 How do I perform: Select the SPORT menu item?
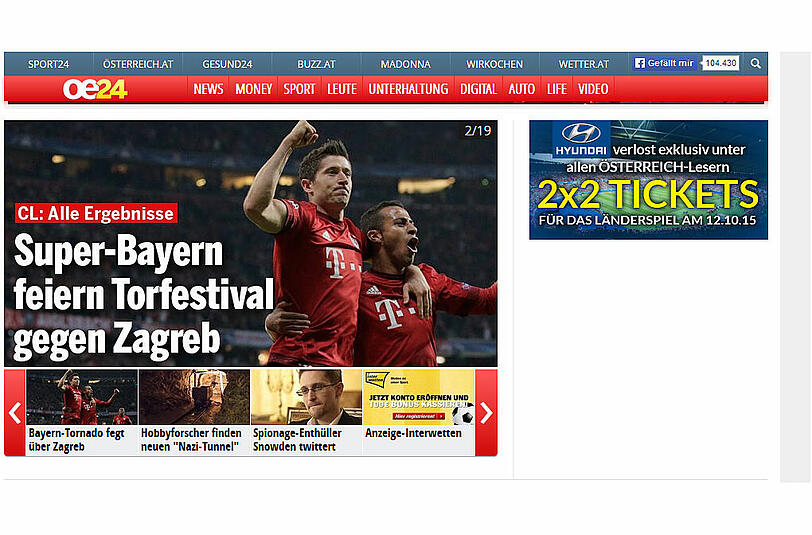click(299, 89)
